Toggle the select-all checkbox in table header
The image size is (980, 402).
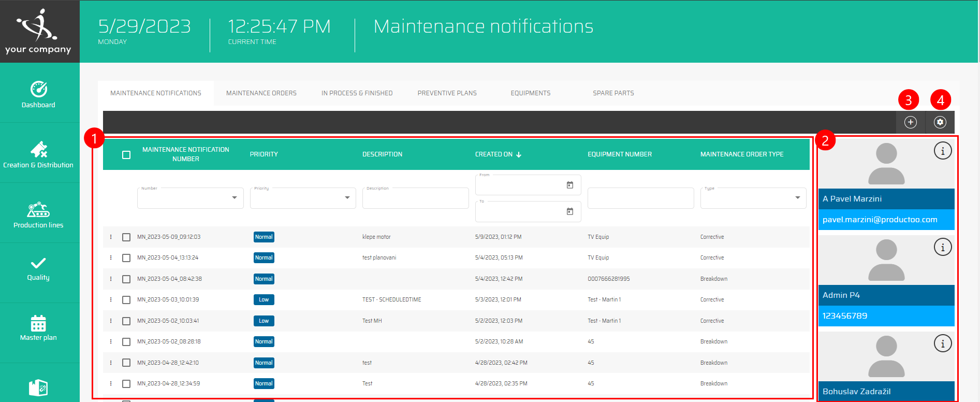pyautogui.click(x=126, y=155)
